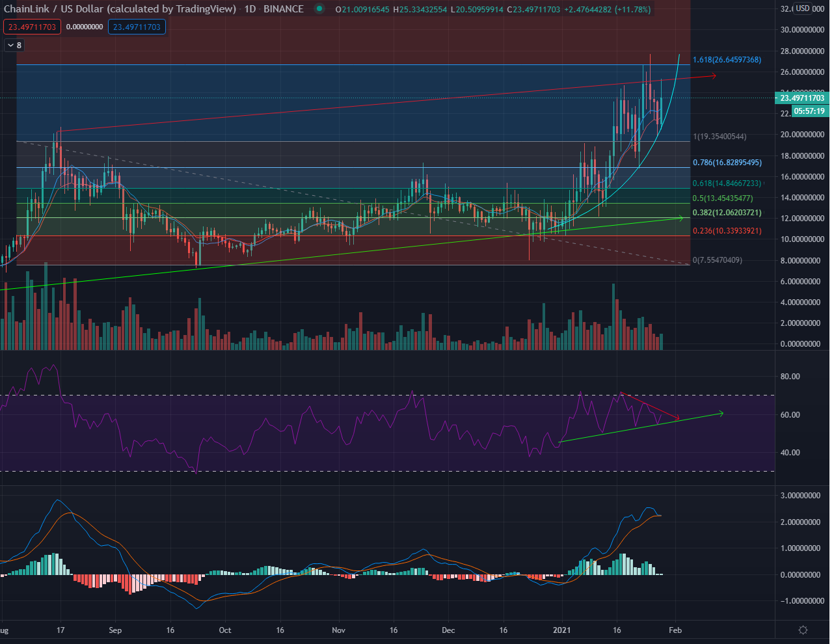The height and width of the screenshot is (644, 834).
Task: Click the low value L20.50959914
Action: (476, 10)
